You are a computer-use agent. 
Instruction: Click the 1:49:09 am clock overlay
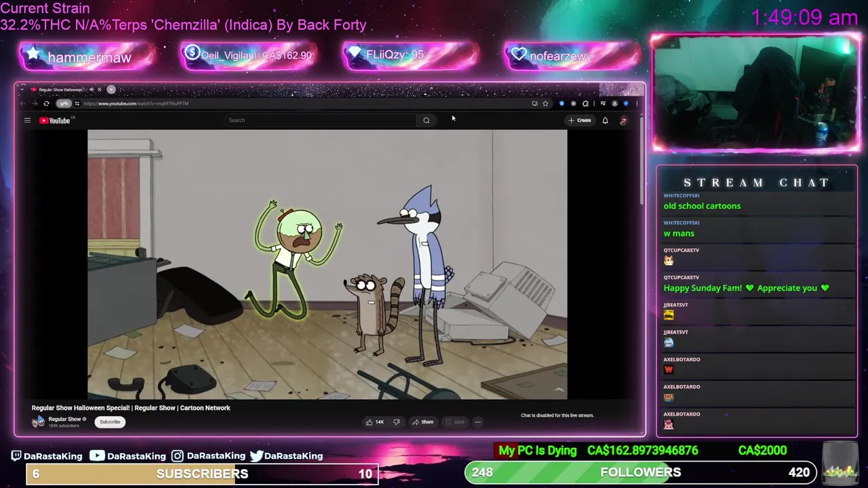tap(804, 18)
